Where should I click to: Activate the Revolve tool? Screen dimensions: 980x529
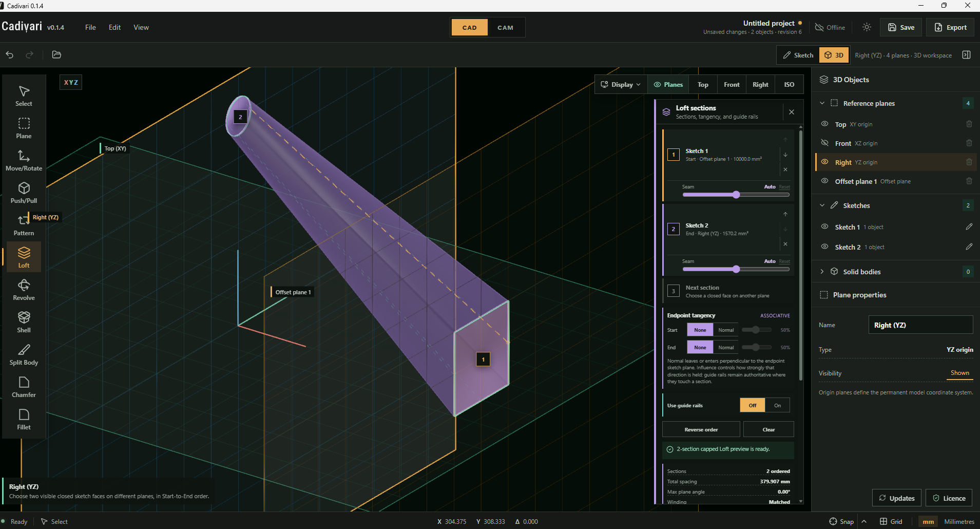tap(24, 290)
